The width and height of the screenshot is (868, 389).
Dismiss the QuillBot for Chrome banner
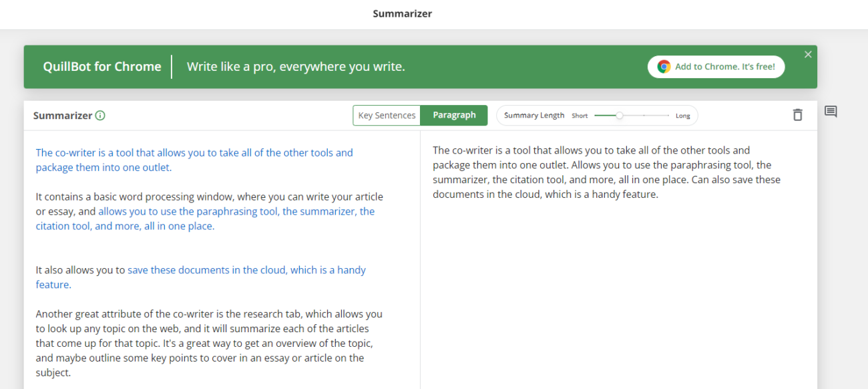[808, 55]
